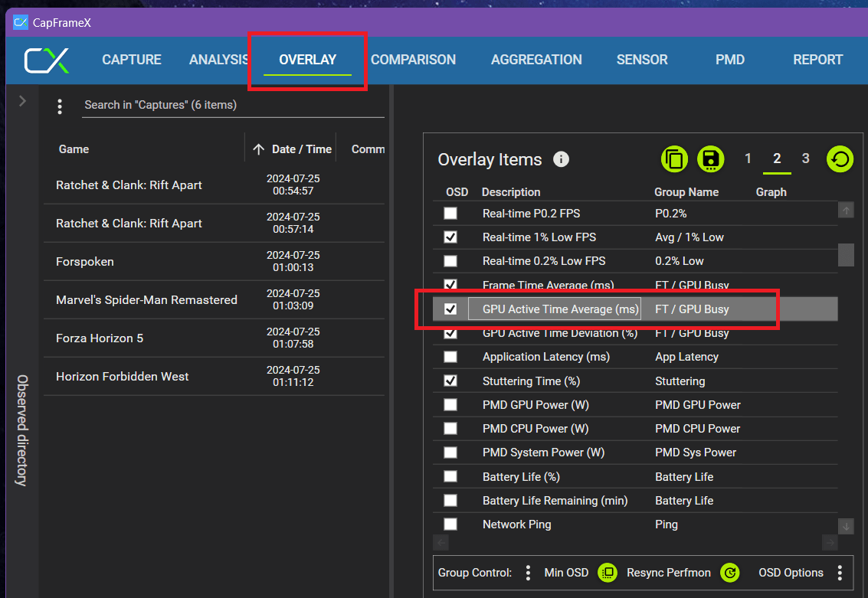Uncheck the Real-time 1% Low FPS checkbox
868x598 pixels.
point(450,237)
